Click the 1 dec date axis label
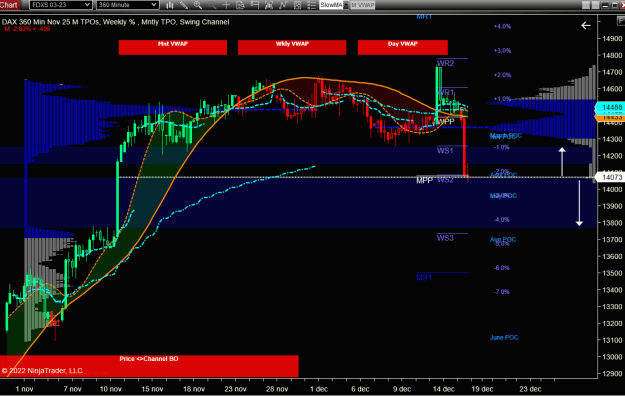 coord(319,389)
